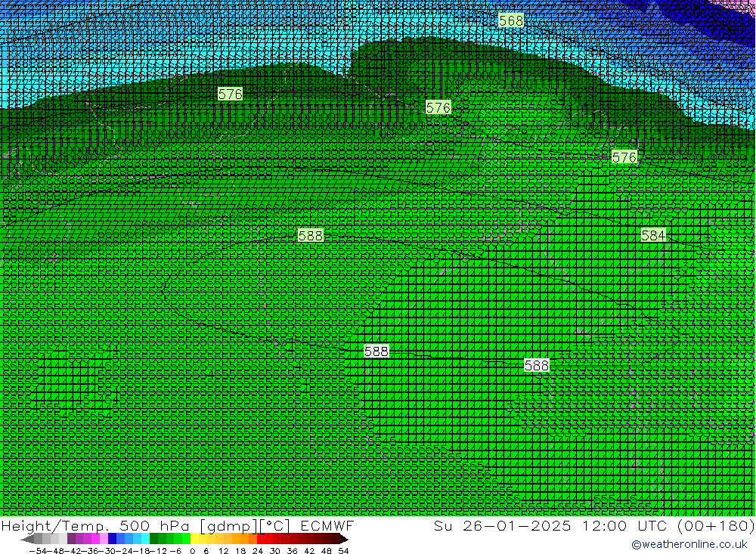Pick the bright red legend swatch above 24
This screenshot has width=756, height=554.
point(261,540)
